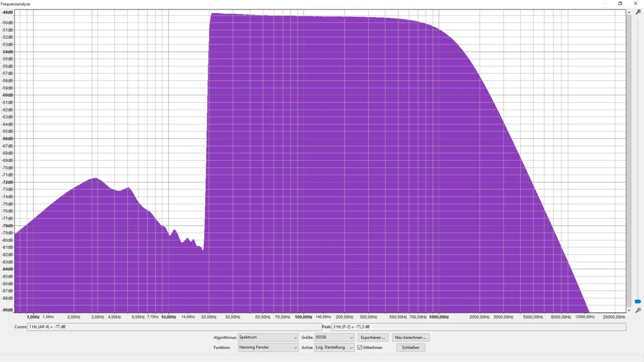Screen dimensions: 644x362
Task: Close the Frequenzanalyse window with X
Action: [x=635, y=4]
